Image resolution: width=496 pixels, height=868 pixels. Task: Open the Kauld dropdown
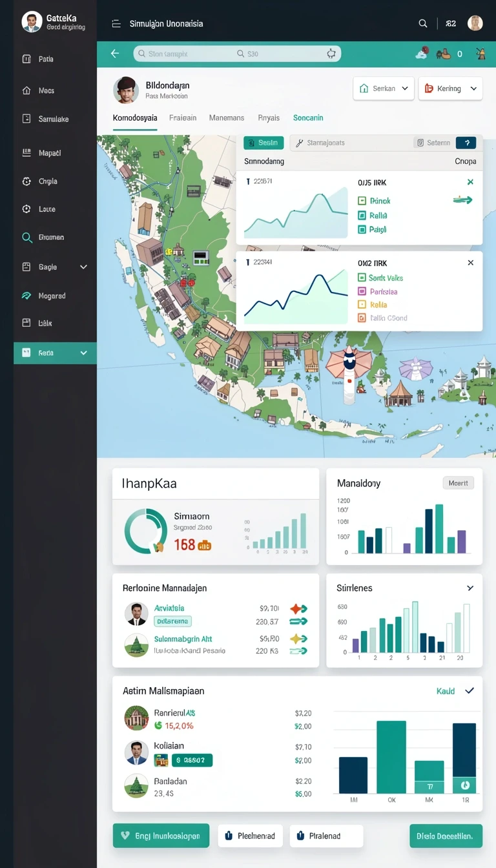pos(455,691)
